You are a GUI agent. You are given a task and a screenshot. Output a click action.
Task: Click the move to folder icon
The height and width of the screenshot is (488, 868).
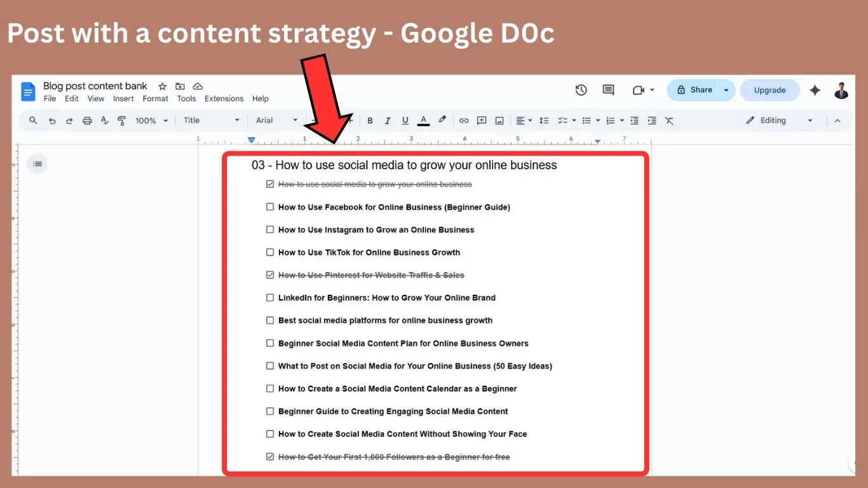(x=180, y=86)
